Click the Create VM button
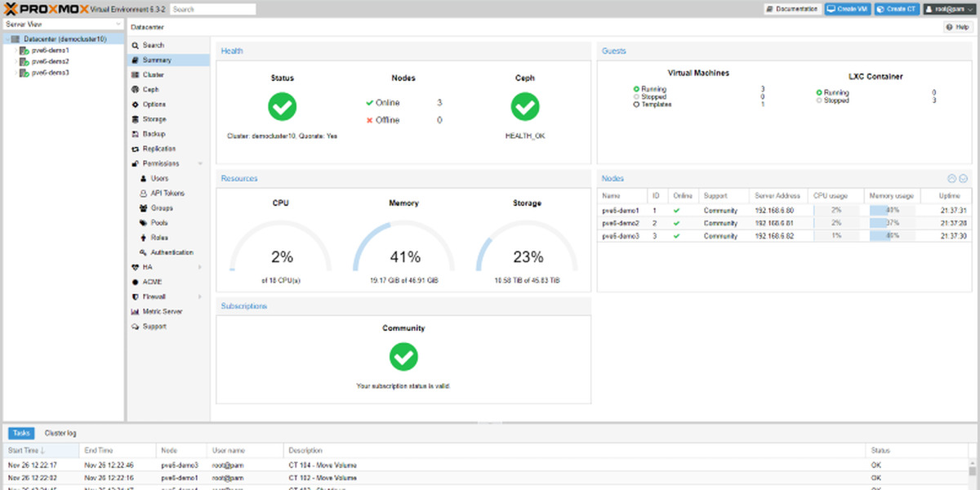Image resolution: width=980 pixels, height=490 pixels. [847, 9]
